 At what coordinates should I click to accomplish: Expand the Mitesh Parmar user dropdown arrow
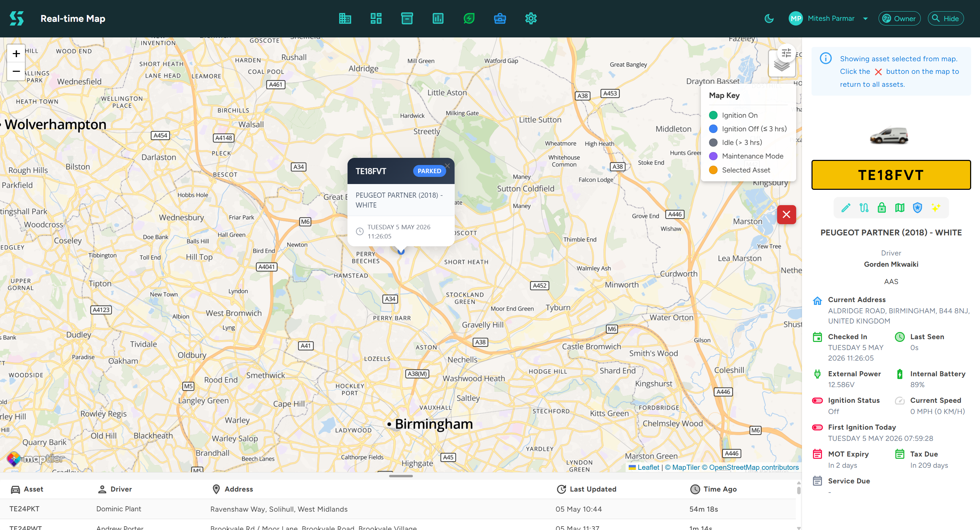[x=866, y=19]
